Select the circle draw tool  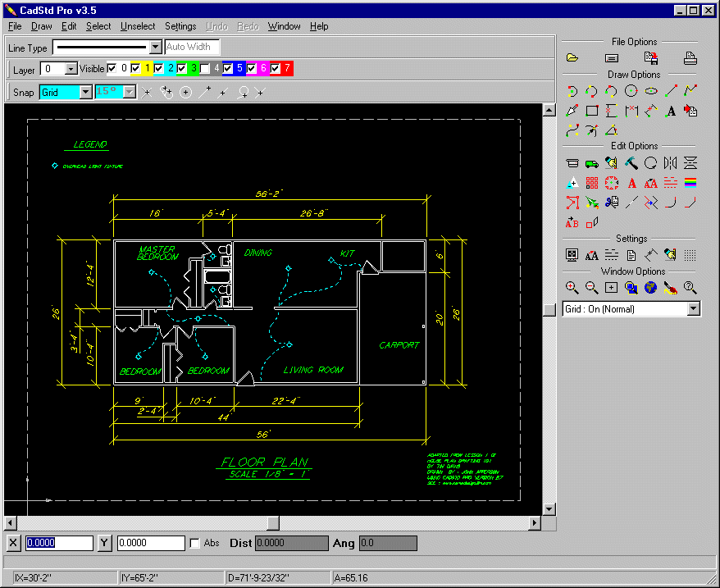click(631, 91)
